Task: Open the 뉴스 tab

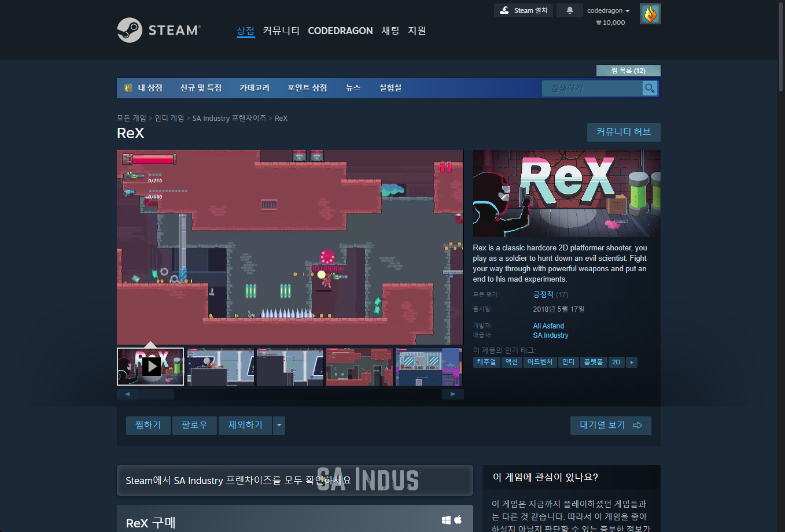Action: tap(353, 88)
